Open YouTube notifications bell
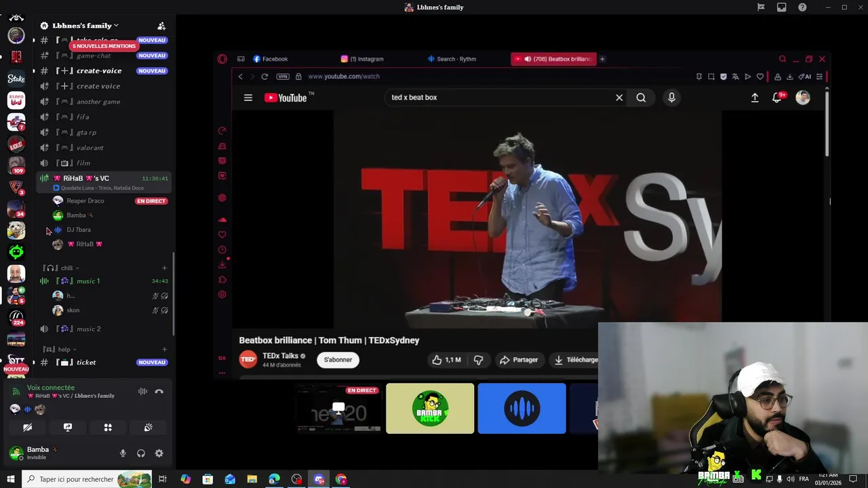The width and height of the screenshot is (868, 488). point(778,98)
